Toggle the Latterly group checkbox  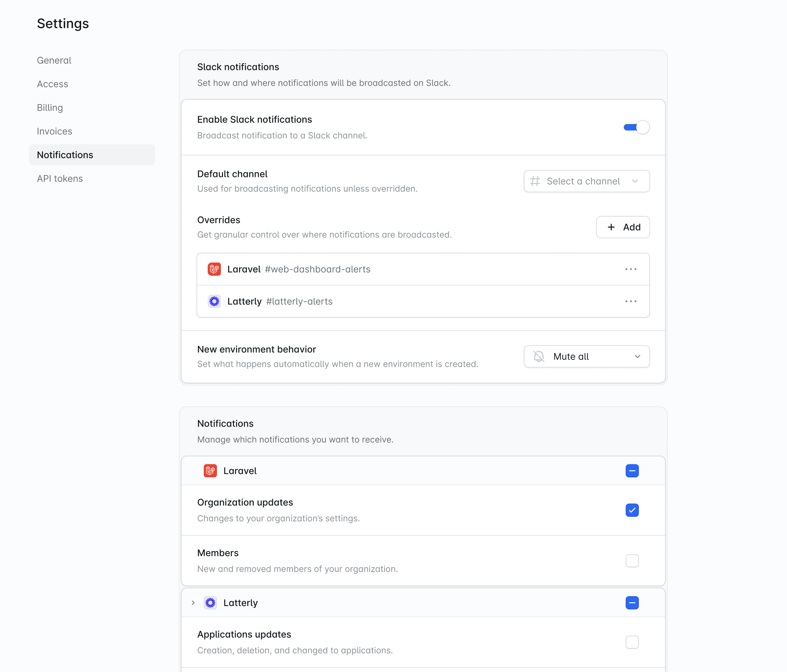(632, 603)
